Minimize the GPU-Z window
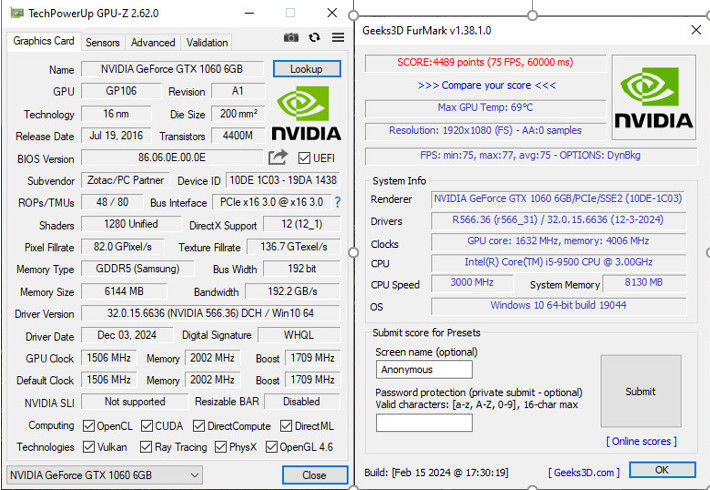This screenshot has width=710, height=490. tap(249, 13)
